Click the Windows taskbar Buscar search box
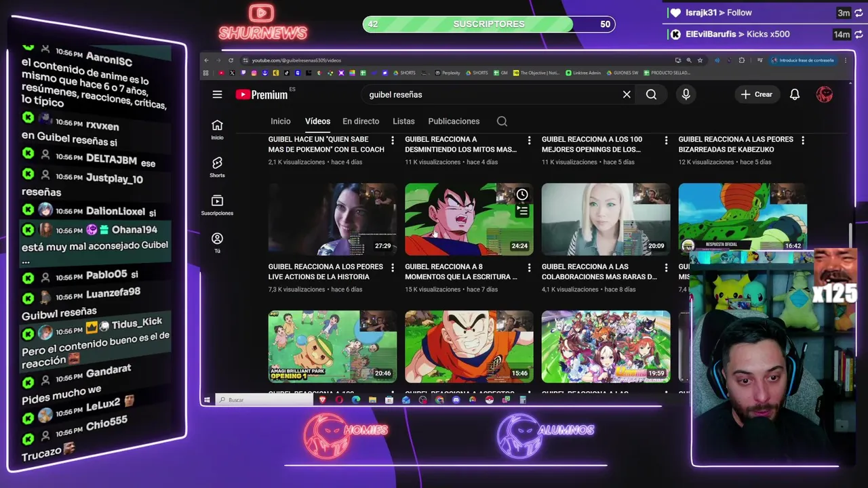Viewport: 868px width, 488px height. [x=264, y=400]
